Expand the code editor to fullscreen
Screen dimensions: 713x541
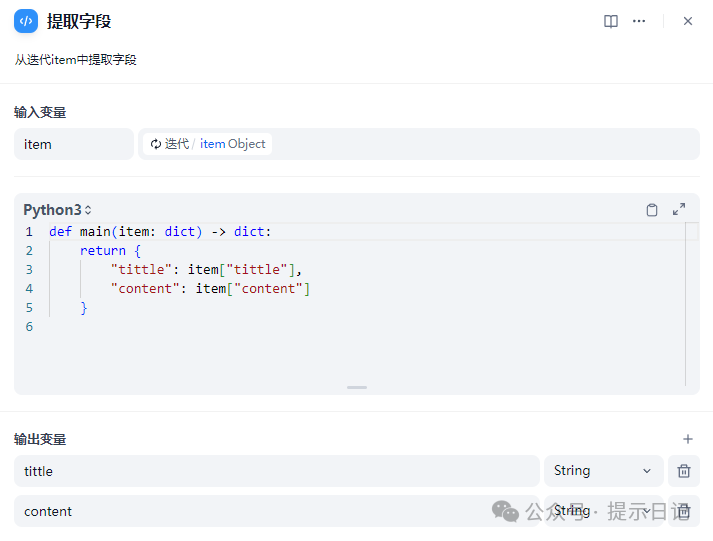coord(679,210)
